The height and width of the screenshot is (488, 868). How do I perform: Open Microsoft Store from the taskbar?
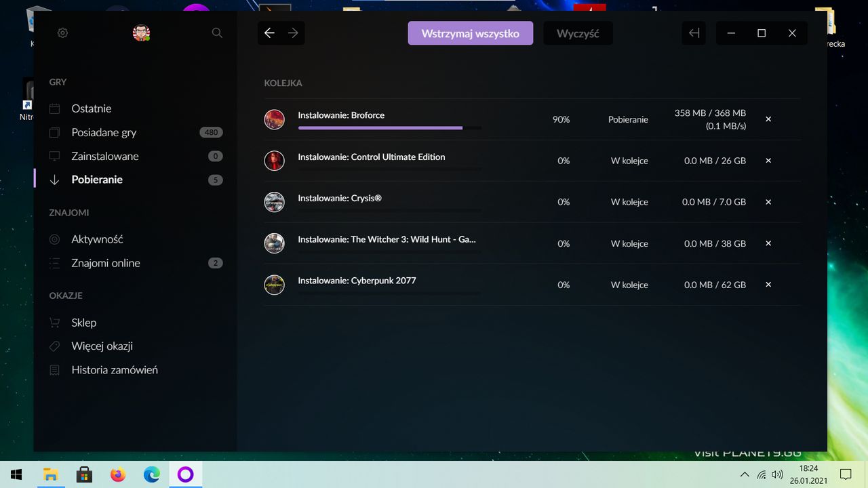(x=84, y=474)
